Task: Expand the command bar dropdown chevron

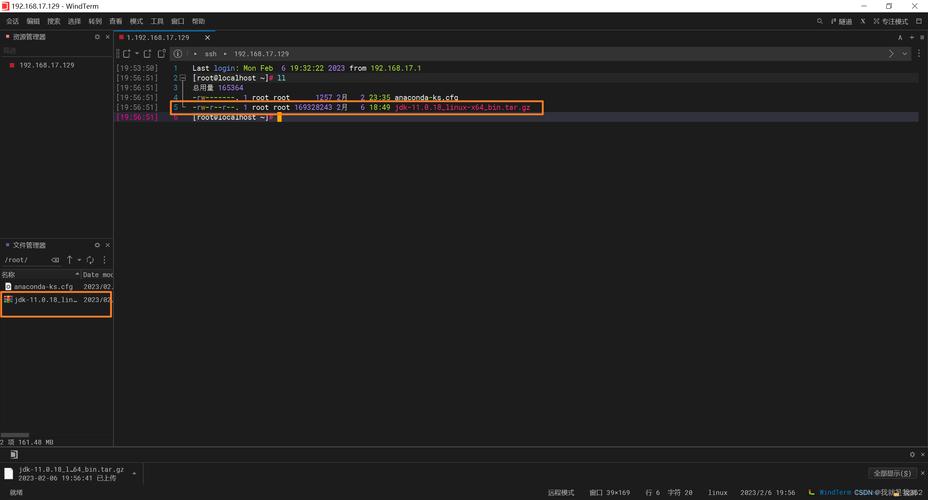Action: (x=906, y=54)
